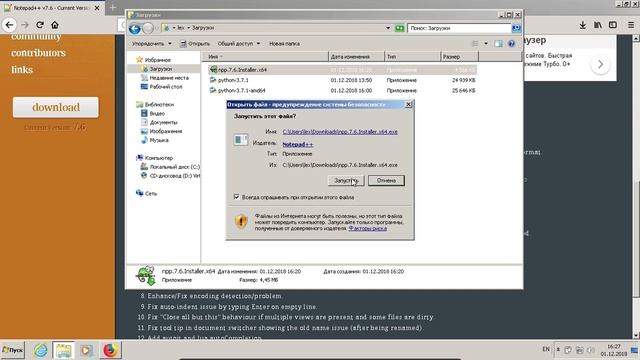Open the Пуск start menu
The width and height of the screenshot is (640, 360).
point(13,350)
